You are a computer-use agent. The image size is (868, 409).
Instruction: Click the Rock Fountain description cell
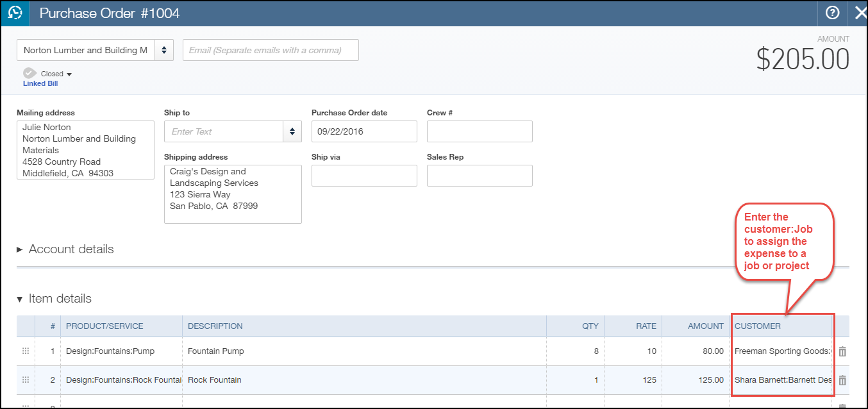[364, 380]
